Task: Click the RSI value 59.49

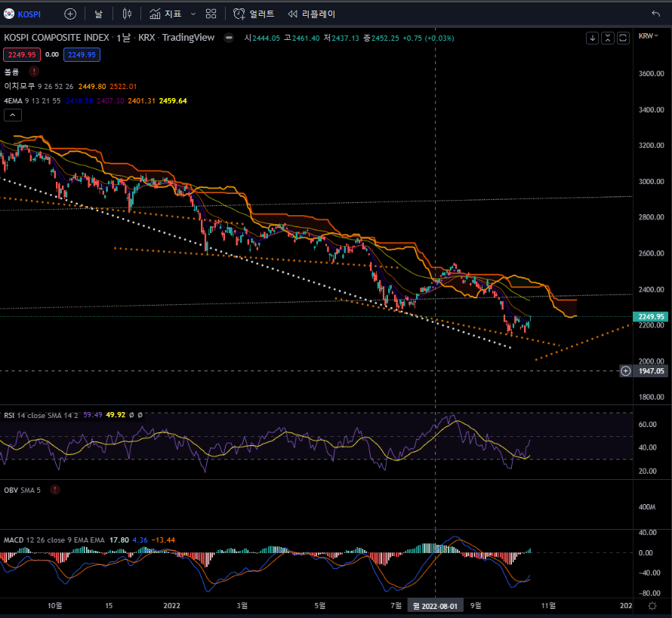Action: 93,415
